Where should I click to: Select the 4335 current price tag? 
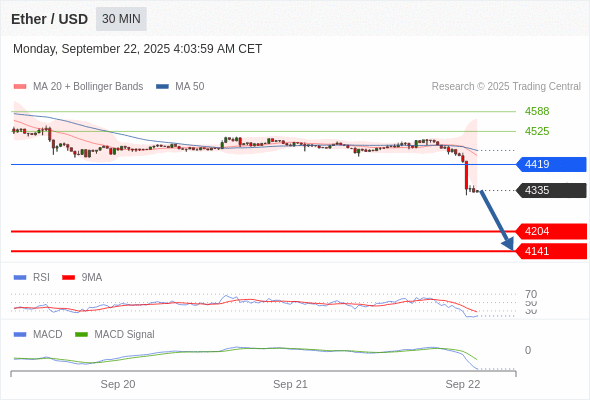[551, 190]
